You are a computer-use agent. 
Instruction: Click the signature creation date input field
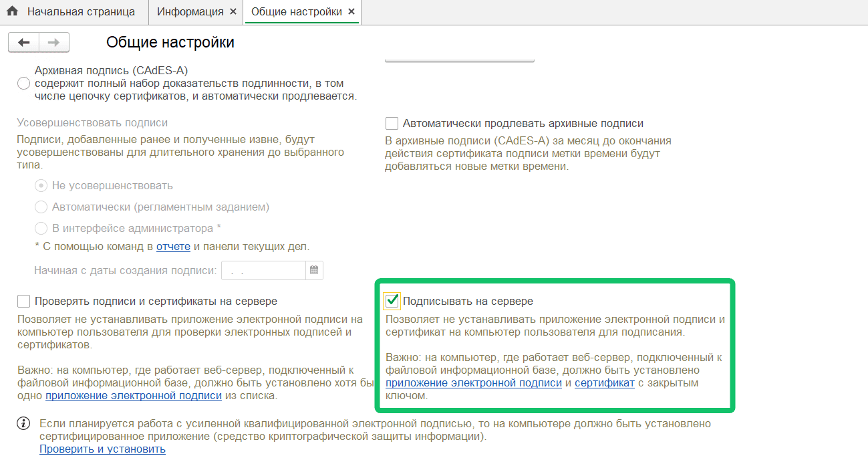coord(264,271)
